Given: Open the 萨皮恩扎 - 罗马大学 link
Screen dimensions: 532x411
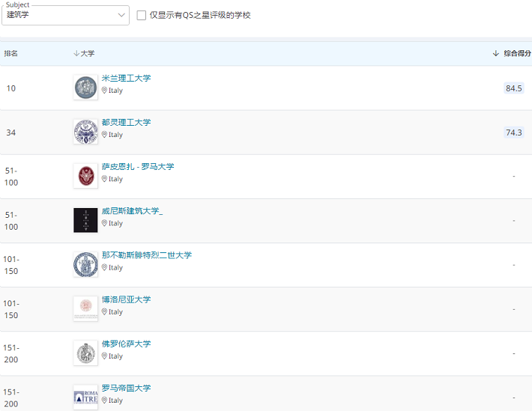Looking at the screenshot, I should point(138,167).
